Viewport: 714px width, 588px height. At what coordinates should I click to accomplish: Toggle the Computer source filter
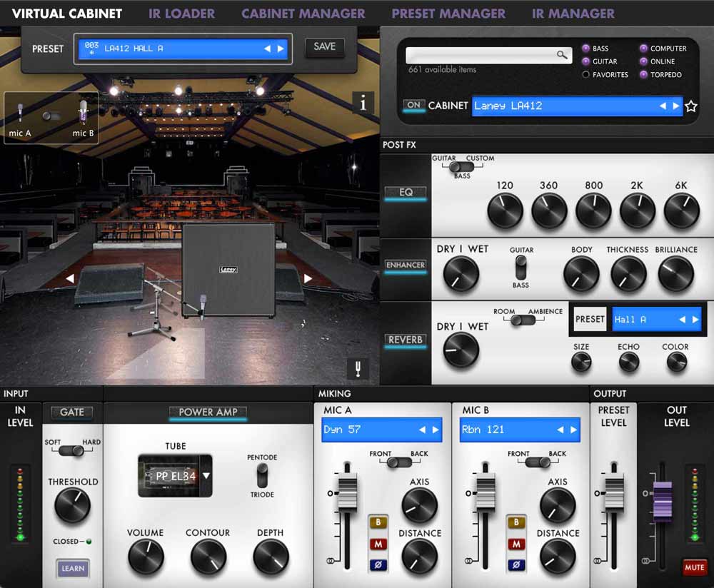tap(643, 49)
